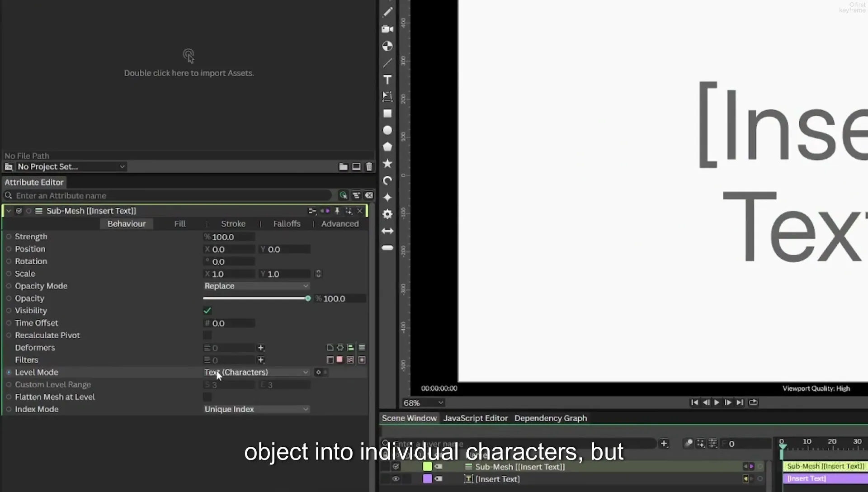
Task: Select the four-point Super Ellipse star tool
Action: tap(387, 197)
